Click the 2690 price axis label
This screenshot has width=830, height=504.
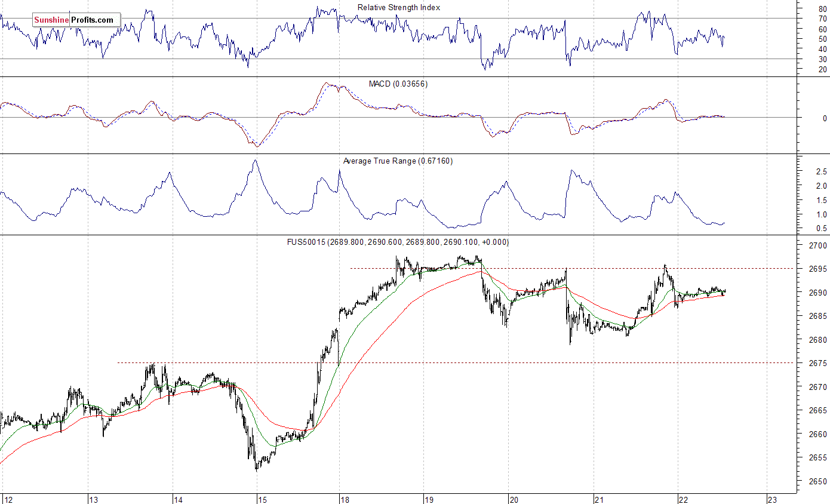(x=819, y=293)
